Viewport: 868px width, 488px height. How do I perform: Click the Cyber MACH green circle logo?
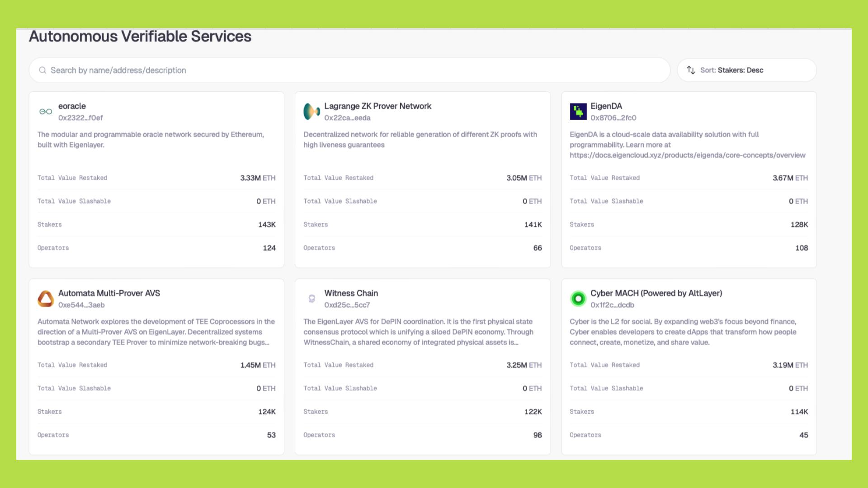[578, 299]
